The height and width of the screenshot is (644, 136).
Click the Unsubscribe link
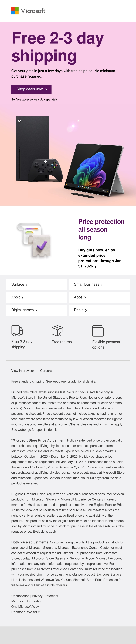click(x=20, y=596)
